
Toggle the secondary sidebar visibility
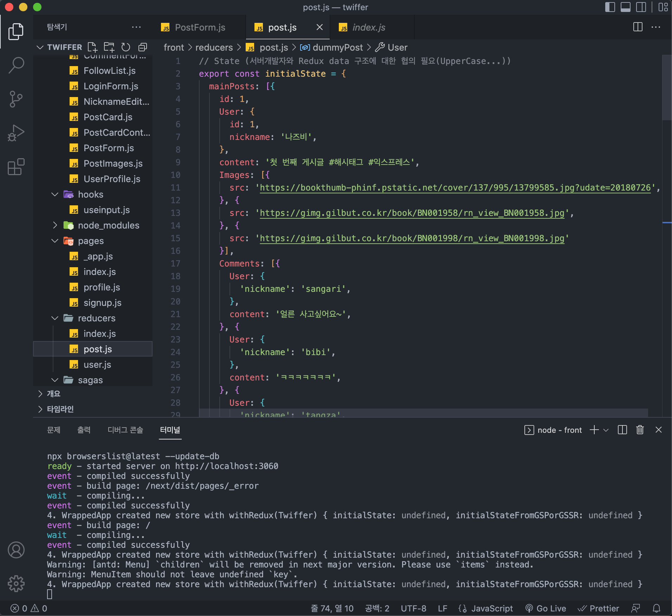(641, 7)
